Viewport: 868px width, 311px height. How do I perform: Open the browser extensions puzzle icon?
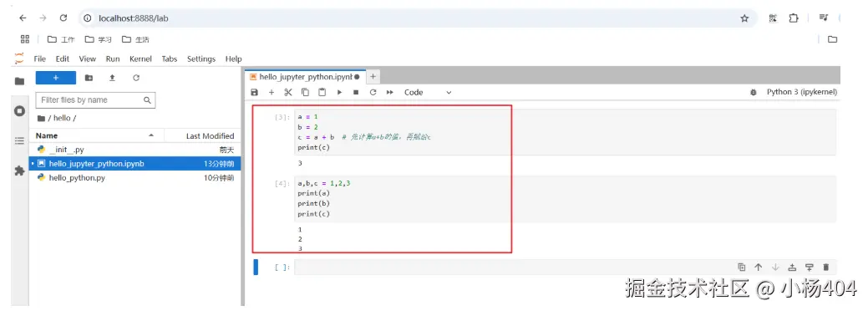(794, 18)
